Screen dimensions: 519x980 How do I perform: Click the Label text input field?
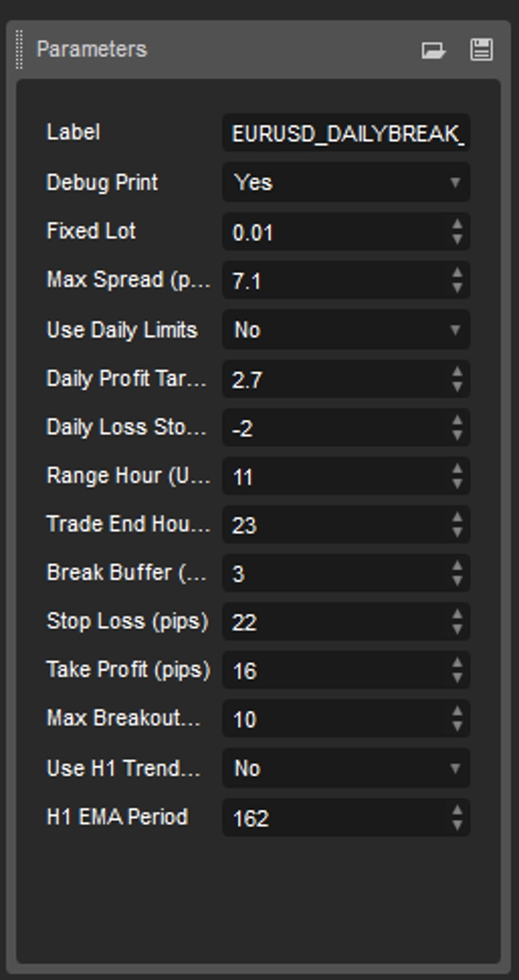point(346,133)
